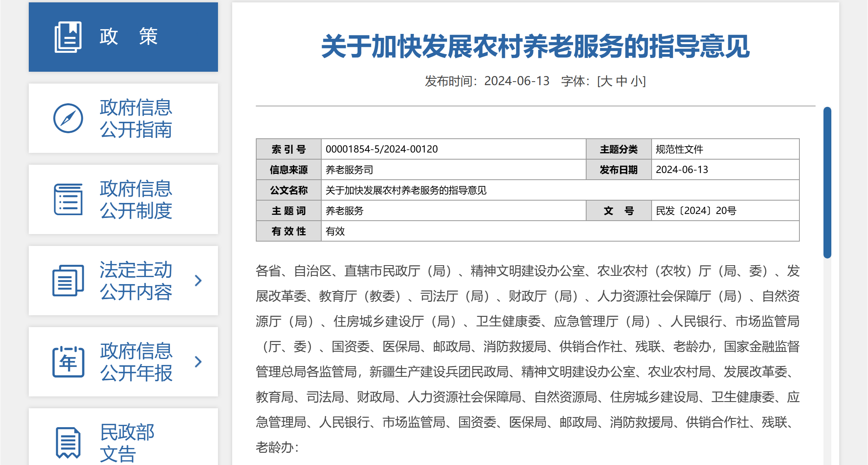Click the 民发〔2024〕20号 document number cell

pyautogui.click(x=725, y=210)
